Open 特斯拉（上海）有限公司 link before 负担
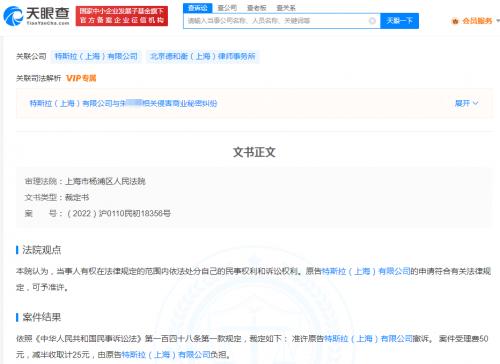The width and height of the screenshot is (500, 364). pos(166,355)
